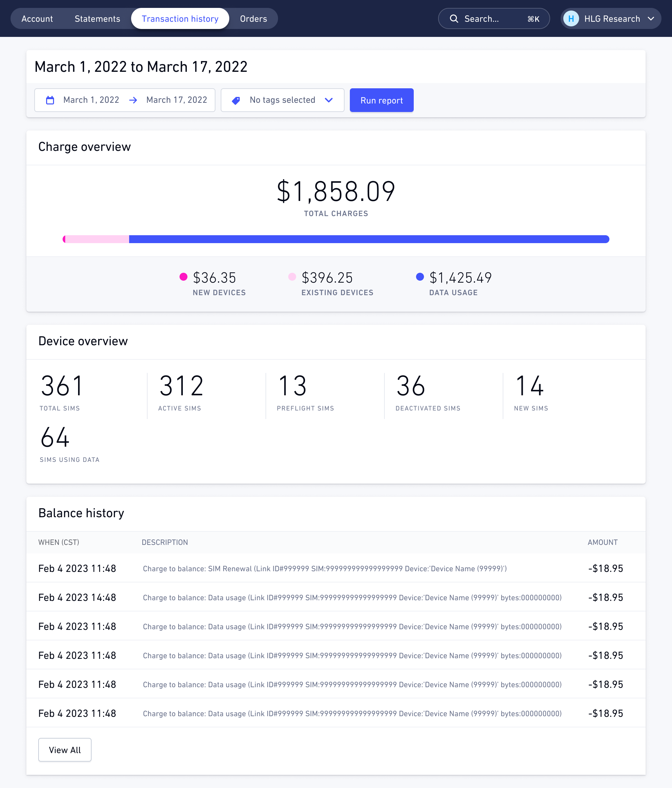Open the Account tab
This screenshot has width=672, height=788.
pos(37,19)
